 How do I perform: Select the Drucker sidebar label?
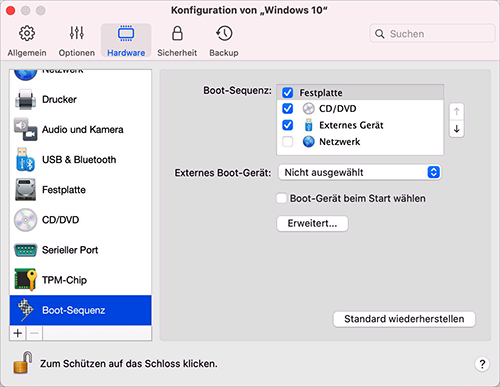tap(59, 99)
